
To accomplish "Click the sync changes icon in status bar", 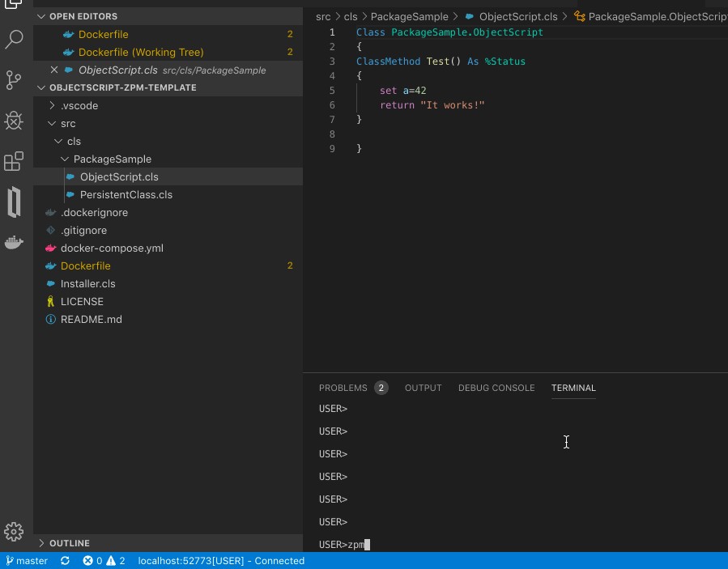I will pos(65,561).
